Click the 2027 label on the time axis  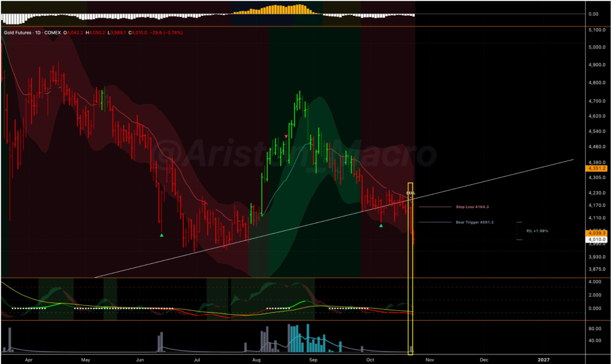(x=544, y=359)
